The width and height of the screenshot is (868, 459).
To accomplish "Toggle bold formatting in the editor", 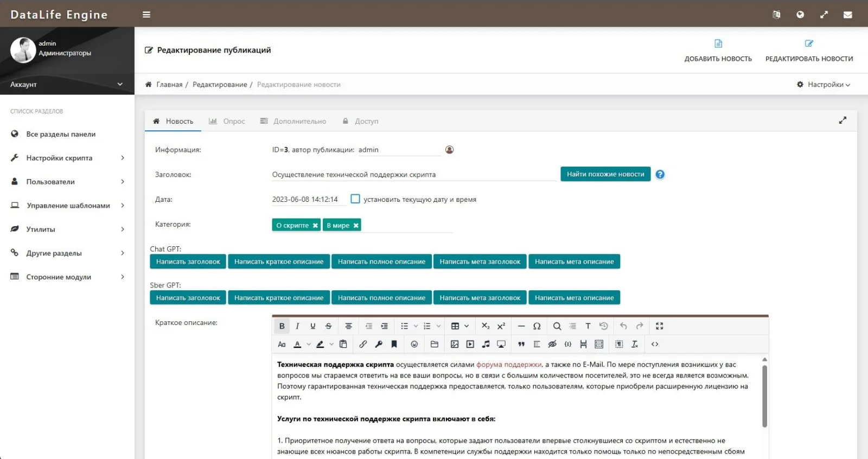I will tap(282, 326).
